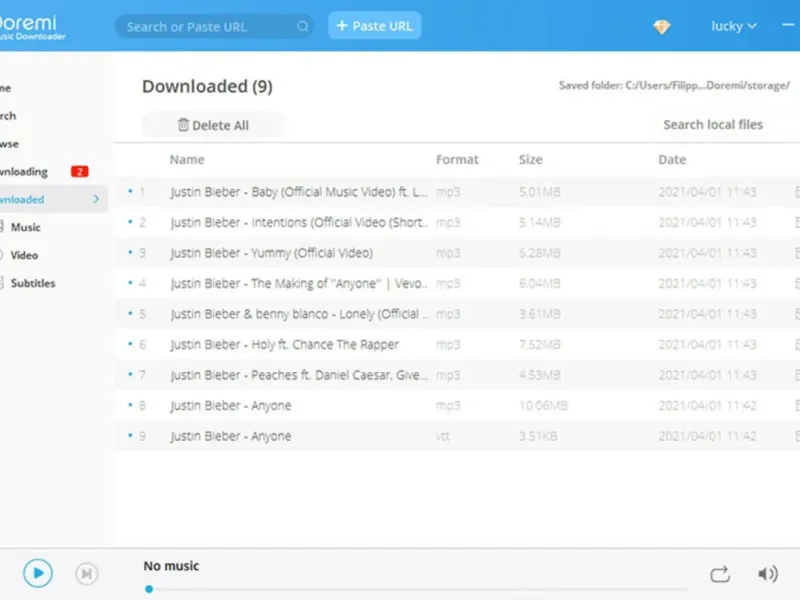The width and height of the screenshot is (800, 600).
Task: Sort by the Name column header
Action: point(187,160)
